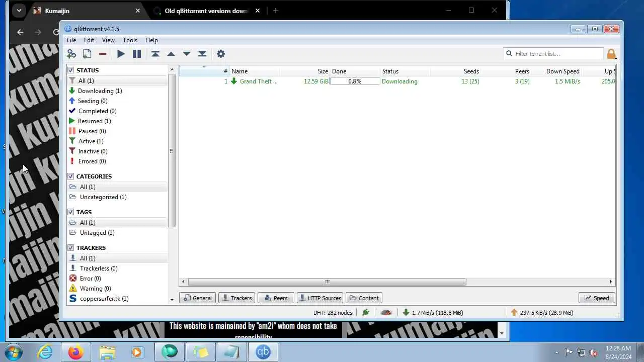Open the Tools menu
This screenshot has width=644, height=362.
(130, 40)
